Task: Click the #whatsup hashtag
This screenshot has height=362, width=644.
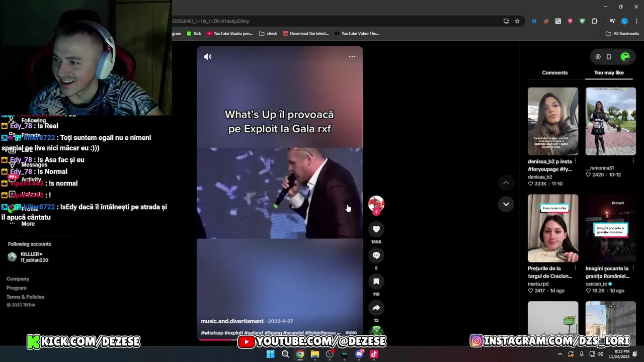Action: pyautogui.click(x=212, y=333)
